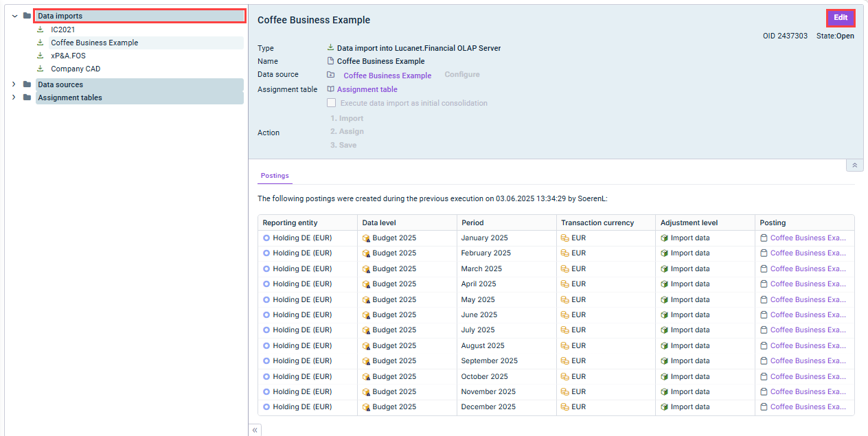Click the Transaction currency column header
Image resolution: width=868 pixels, height=436 pixels.
[x=606, y=222]
